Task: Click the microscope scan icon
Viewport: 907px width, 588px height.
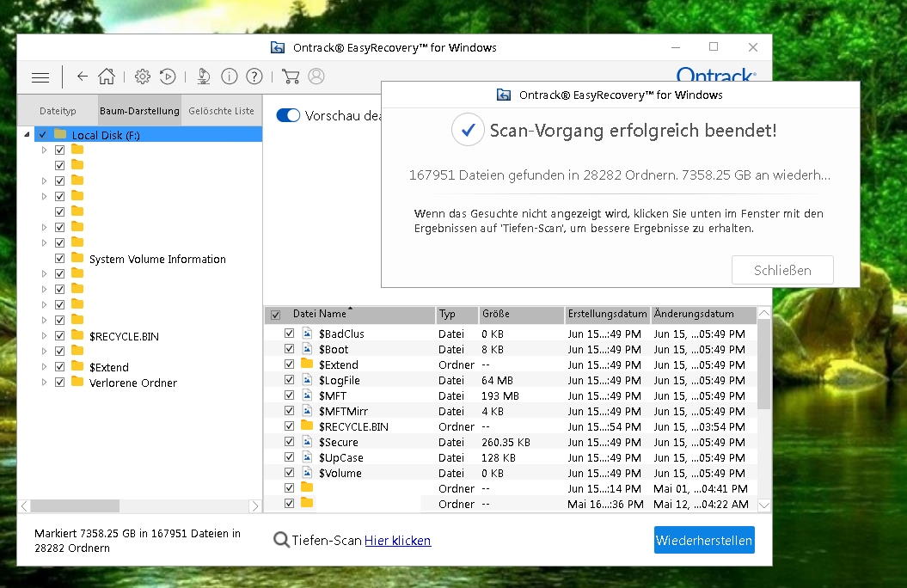Action: [x=204, y=77]
